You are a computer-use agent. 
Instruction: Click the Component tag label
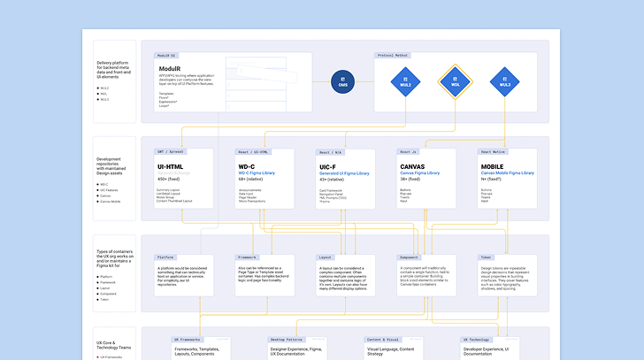coord(411,257)
